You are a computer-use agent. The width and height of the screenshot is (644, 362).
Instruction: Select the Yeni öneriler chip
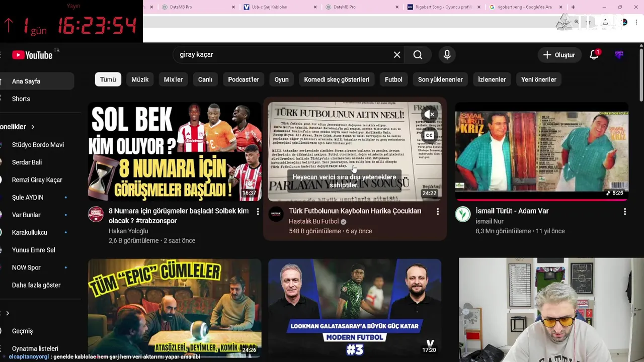click(x=539, y=79)
